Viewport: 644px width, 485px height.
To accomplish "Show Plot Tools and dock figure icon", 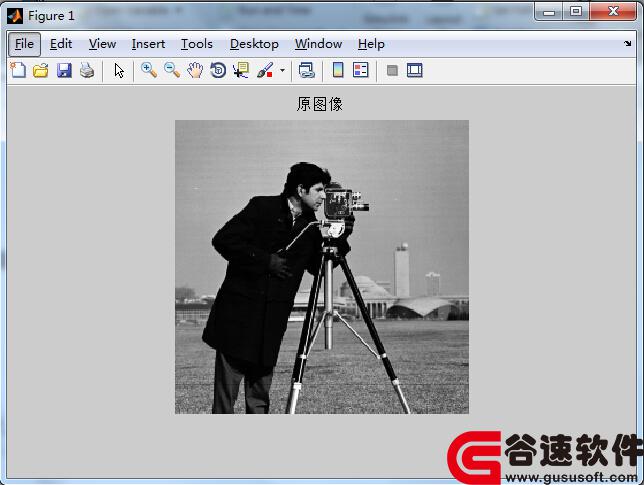I will [415, 70].
